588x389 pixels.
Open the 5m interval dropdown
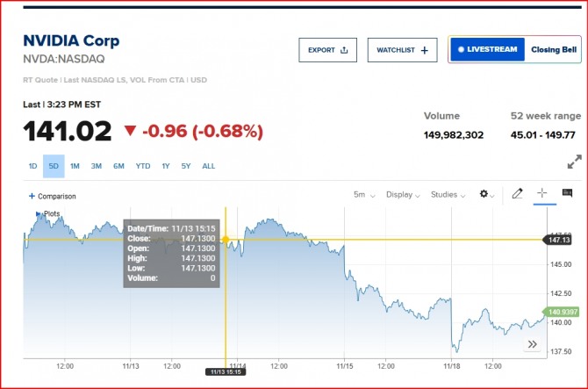(x=363, y=195)
